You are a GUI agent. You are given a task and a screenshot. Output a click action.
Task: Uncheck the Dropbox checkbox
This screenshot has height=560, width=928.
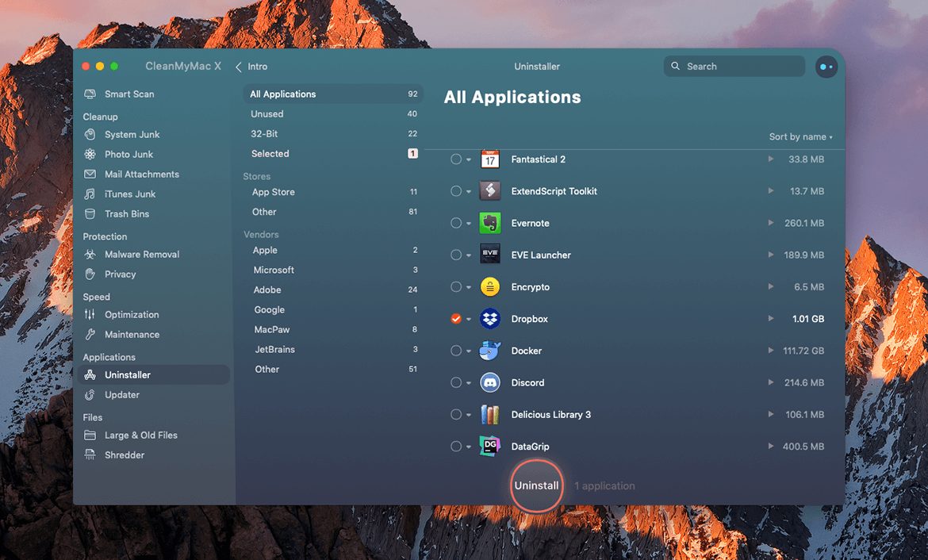[456, 319]
